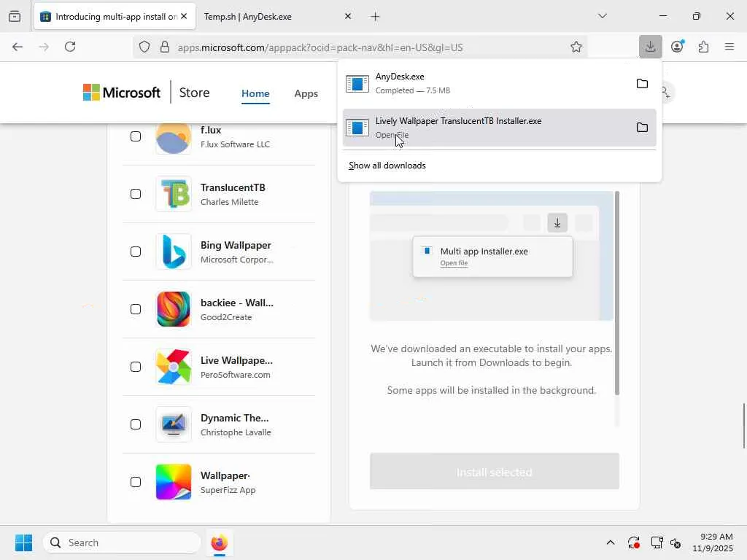Check the Bing Wallpaper checkbox
Viewport: 747px width, 560px height.
coord(136,252)
